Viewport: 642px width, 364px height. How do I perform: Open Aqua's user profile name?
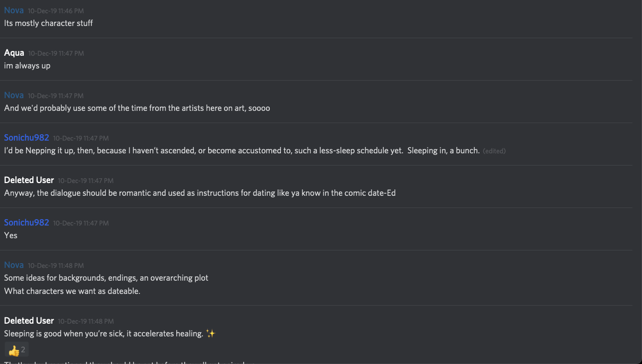coord(14,53)
